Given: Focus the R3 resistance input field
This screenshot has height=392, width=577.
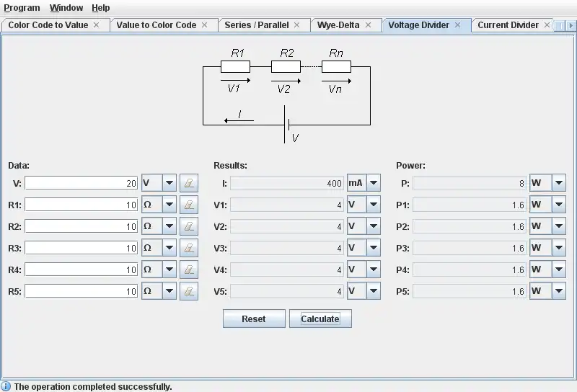Looking at the screenshot, I should [x=82, y=248].
